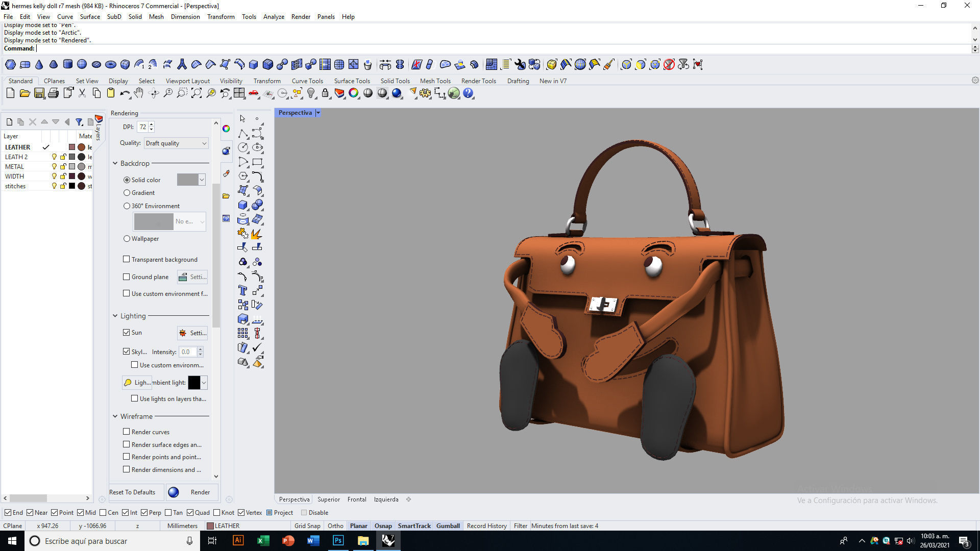Screen dimensions: 980x551
Task: Select Wallpaper backdrop option
Action: pyautogui.click(x=127, y=239)
